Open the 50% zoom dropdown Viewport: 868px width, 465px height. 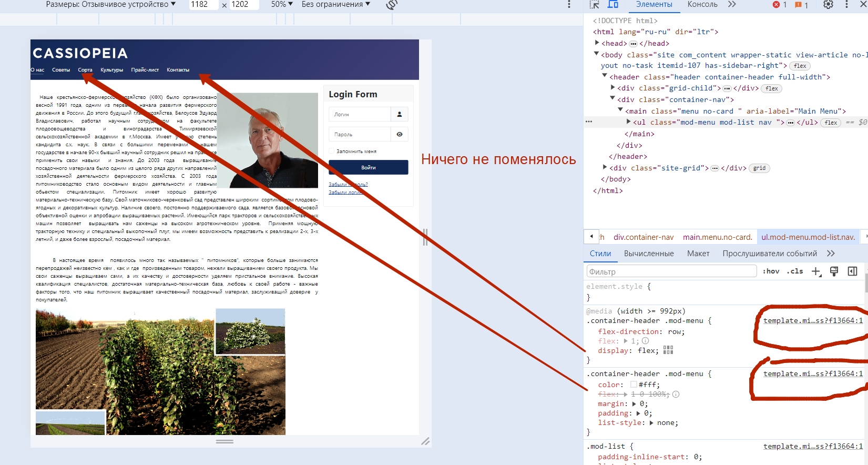[282, 4]
